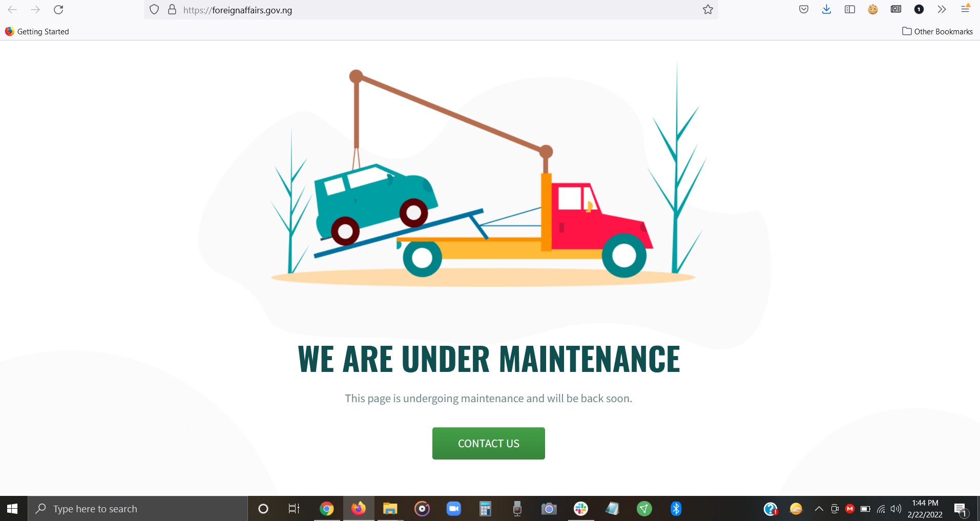Open the weather tray icon

click(x=796, y=509)
